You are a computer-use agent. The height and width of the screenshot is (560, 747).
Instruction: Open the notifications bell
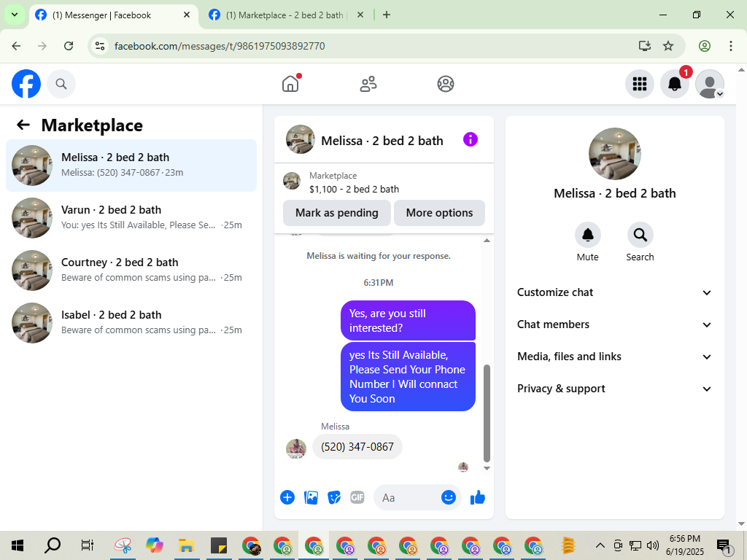click(x=675, y=84)
